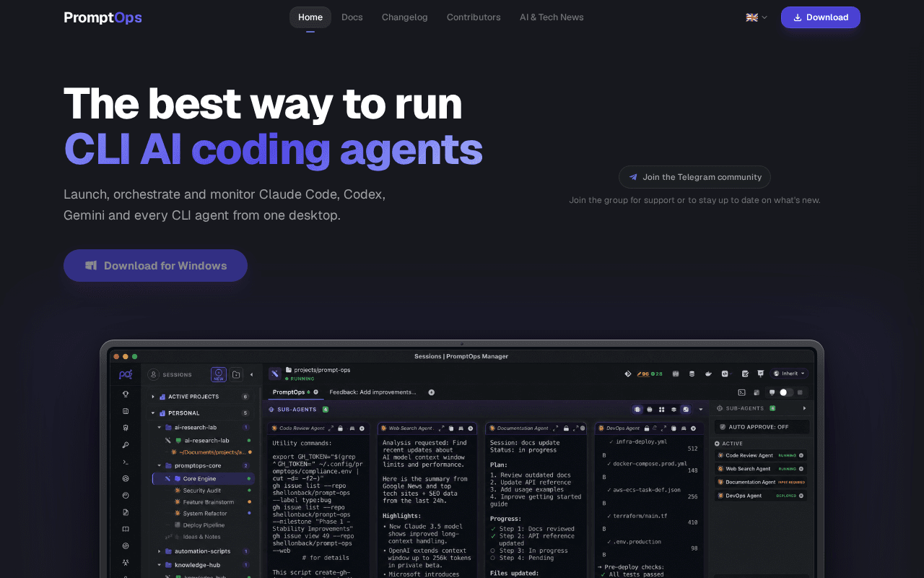Collapse the right Sub-Agents panel arrow
924x578 pixels.
pyautogui.click(x=804, y=409)
